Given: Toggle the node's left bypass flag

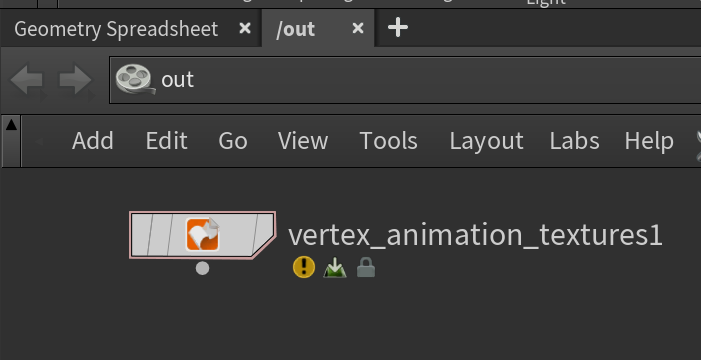Looking at the screenshot, I should pos(140,235).
